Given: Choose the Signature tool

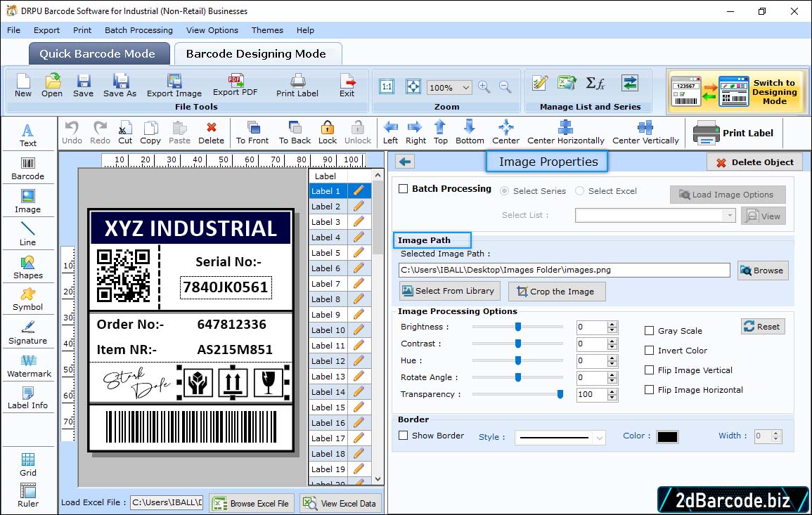Looking at the screenshot, I should click(28, 333).
